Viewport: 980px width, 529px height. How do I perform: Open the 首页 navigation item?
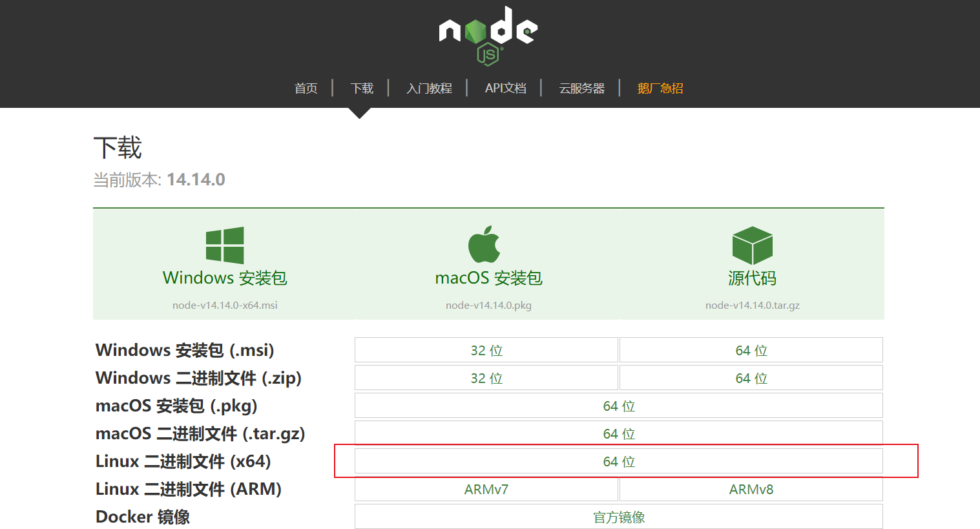[306, 88]
